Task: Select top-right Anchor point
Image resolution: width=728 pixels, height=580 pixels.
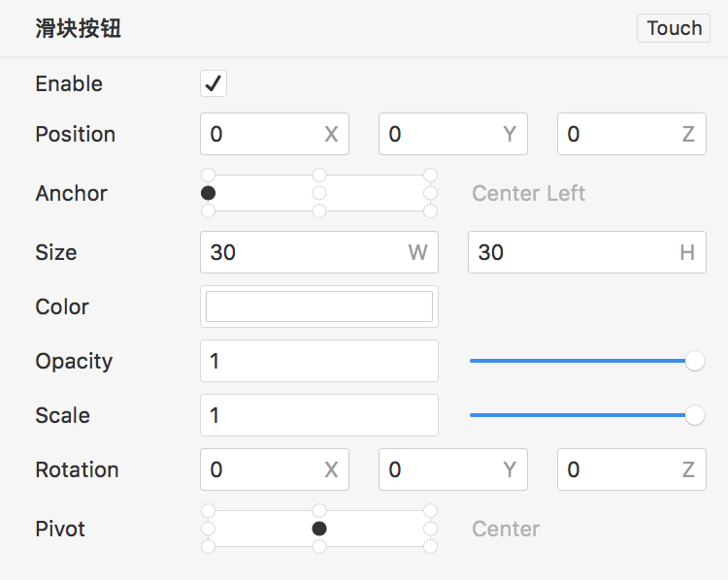Action: (x=431, y=176)
